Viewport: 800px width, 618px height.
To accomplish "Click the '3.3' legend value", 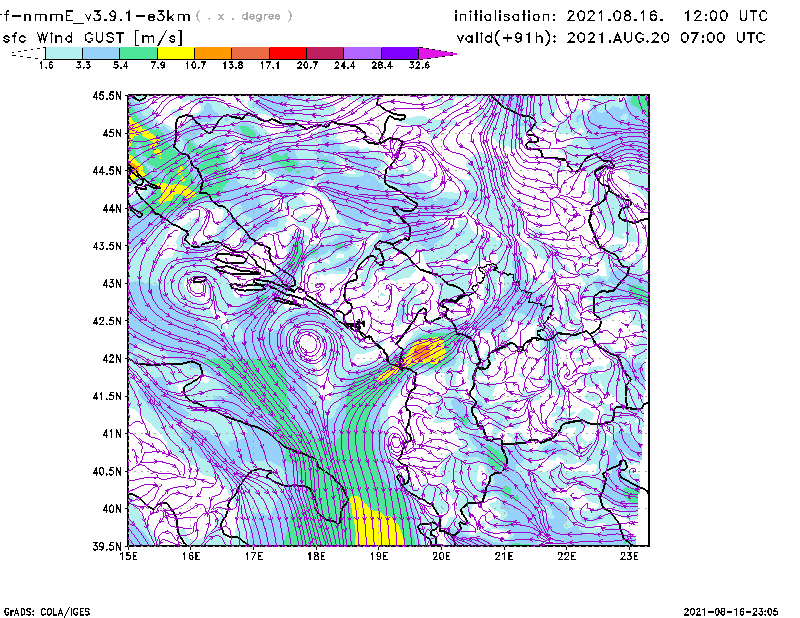I will click(83, 65).
